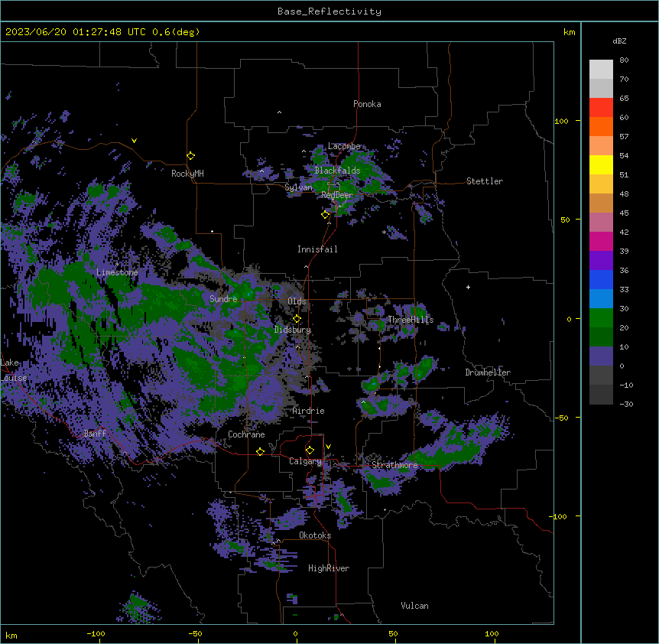
Task: Choose the light blue 33-30 dBZ legend band
Action: 601,299
